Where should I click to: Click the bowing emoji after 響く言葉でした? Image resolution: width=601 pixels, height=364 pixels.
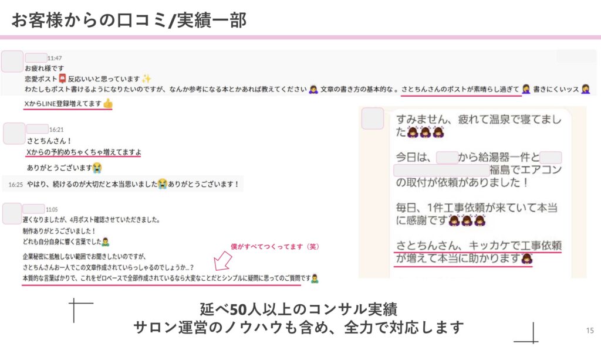[x=106, y=241]
